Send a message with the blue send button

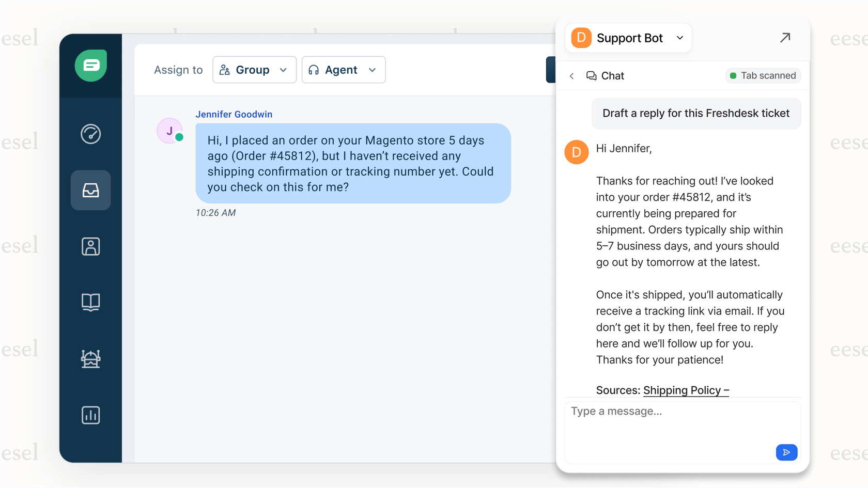(x=786, y=452)
